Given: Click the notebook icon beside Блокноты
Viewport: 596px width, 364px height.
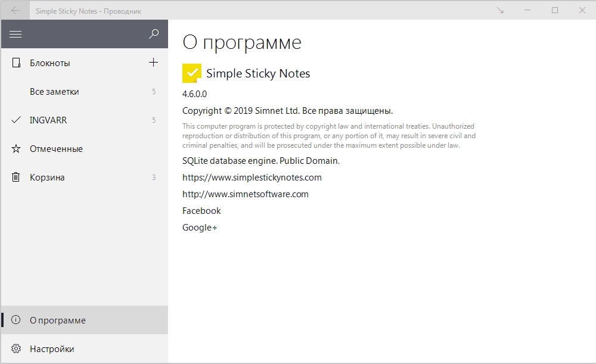Looking at the screenshot, I should click(x=16, y=63).
